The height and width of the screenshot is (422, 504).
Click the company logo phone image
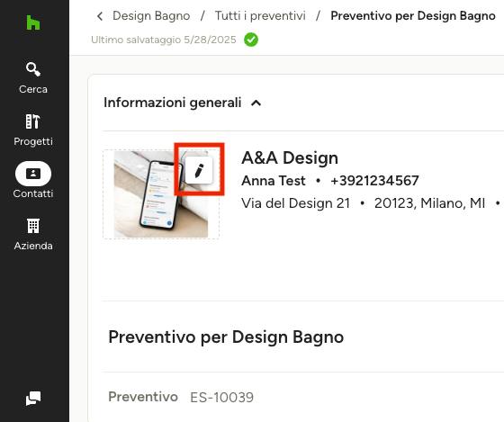tap(161, 194)
